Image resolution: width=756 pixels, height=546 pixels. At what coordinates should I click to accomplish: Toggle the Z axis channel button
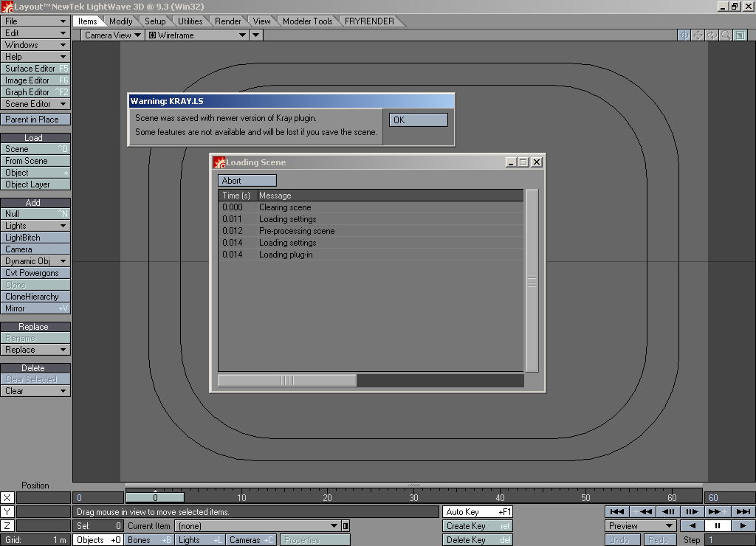pyautogui.click(x=7, y=526)
